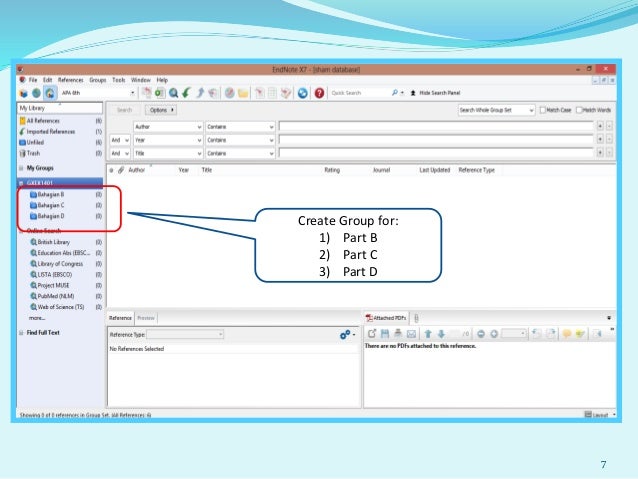Viewport: 638px width, 479px height.
Task: Go to next PDF page arrow
Action: (x=441, y=334)
